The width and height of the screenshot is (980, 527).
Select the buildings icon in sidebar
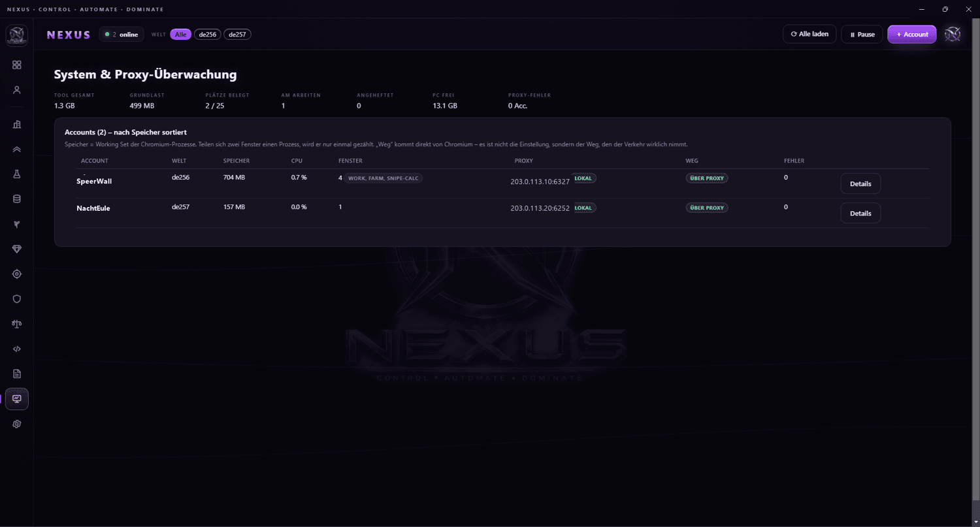coord(17,125)
